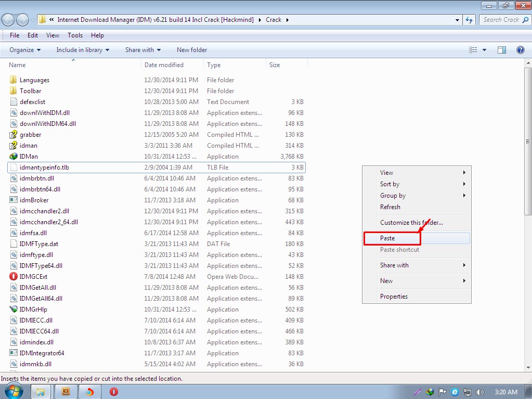Click the search magnifier icon

click(x=525, y=20)
